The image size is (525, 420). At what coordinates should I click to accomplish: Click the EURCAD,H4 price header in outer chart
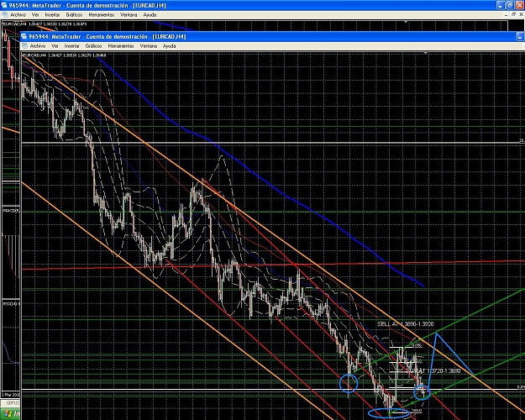pos(45,24)
